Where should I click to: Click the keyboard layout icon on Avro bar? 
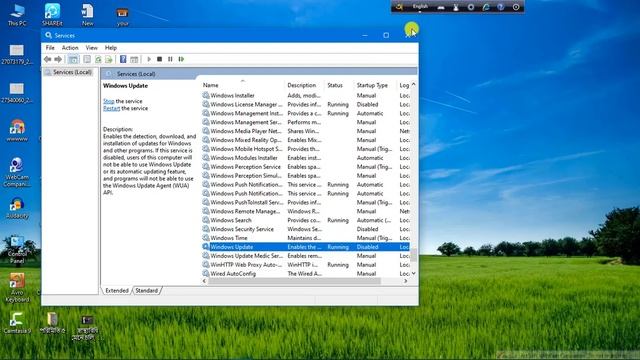click(x=441, y=7)
